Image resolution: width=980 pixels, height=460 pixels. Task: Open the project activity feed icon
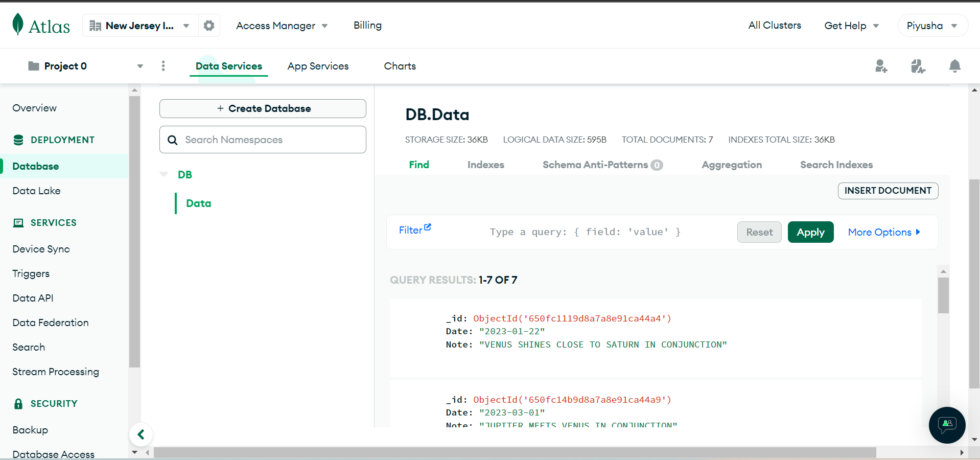pyautogui.click(x=918, y=66)
